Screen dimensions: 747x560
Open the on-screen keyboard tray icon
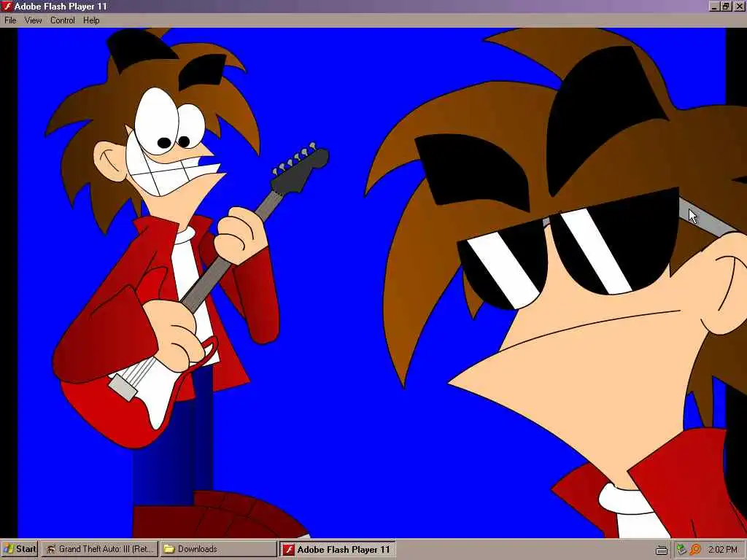coord(661,551)
